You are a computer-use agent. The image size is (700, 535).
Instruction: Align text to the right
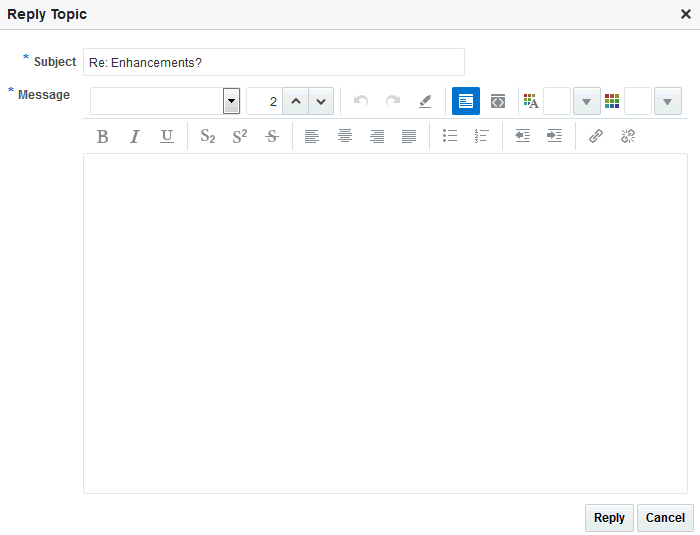pos(377,136)
